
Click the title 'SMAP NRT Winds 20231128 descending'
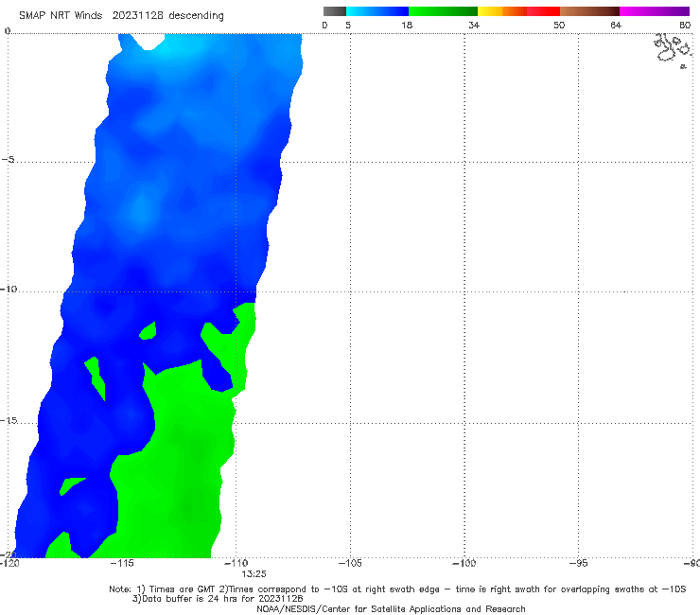click(121, 16)
